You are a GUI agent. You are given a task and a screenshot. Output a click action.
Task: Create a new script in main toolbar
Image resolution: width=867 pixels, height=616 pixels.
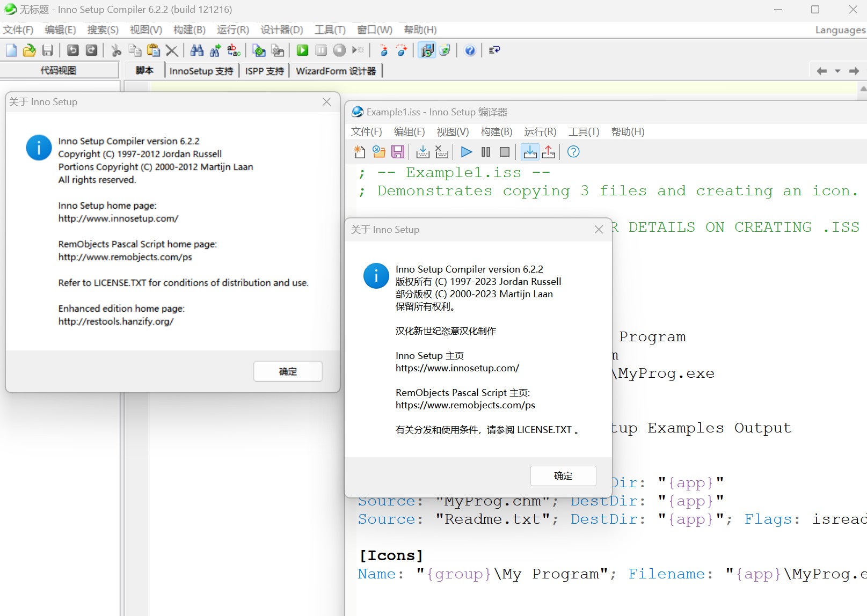[x=11, y=50]
